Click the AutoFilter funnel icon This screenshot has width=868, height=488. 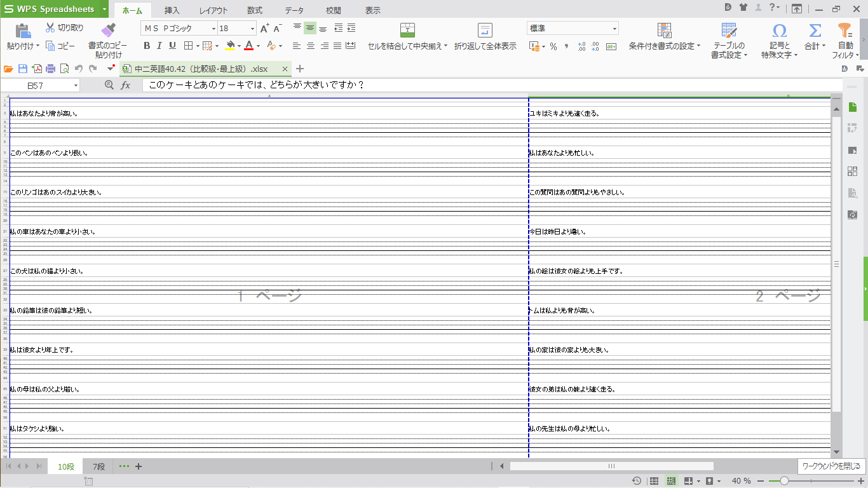[x=844, y=30]
